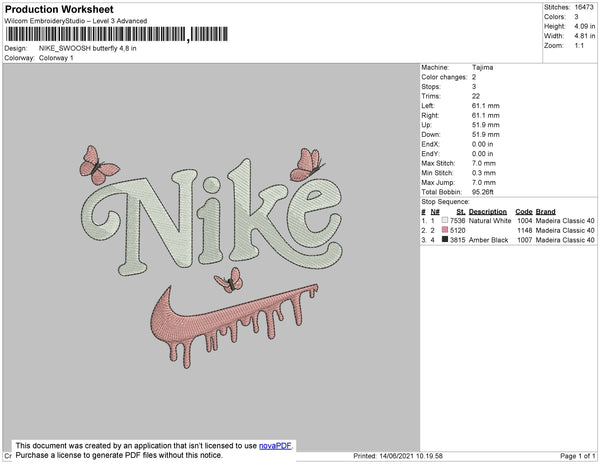Click the small butterfly above the swoosh
Viewport: 600px width, 464px height.
point(229,280)
